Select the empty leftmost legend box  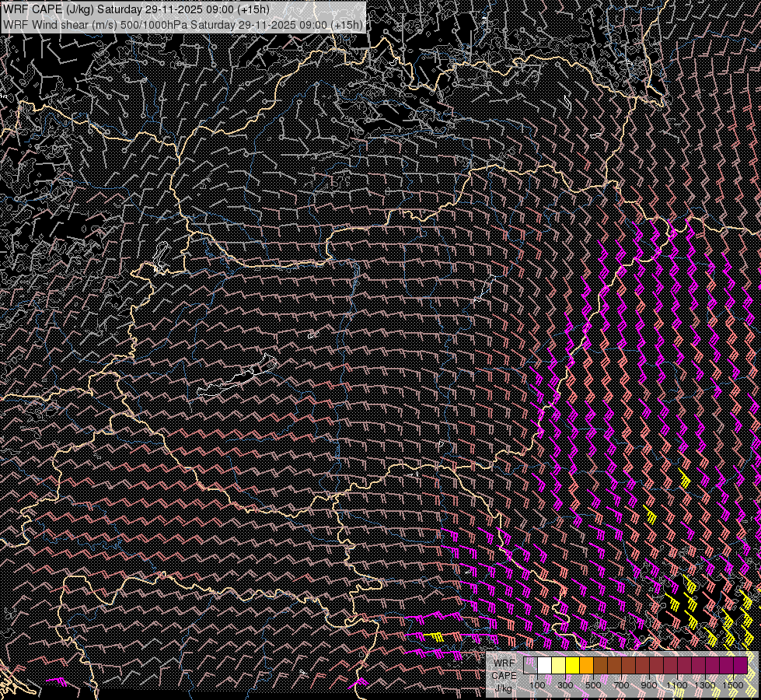530,666
